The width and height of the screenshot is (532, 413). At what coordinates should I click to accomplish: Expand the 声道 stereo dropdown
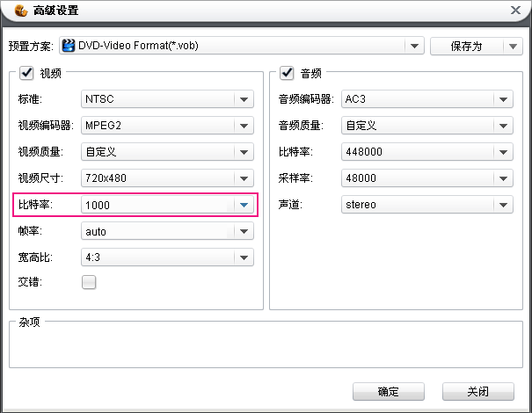pyautogui.click(x=502, y=205)
